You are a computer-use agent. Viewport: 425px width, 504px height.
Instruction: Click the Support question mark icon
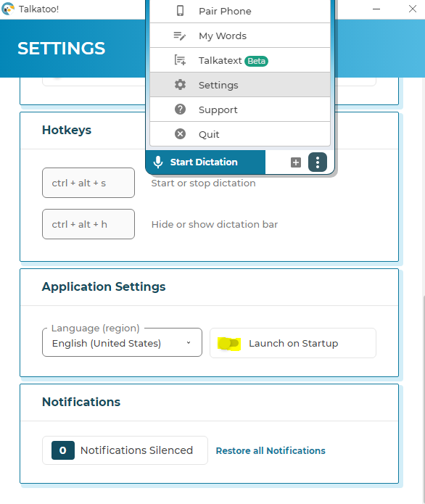pyautogui.click(x=180, y=110)
